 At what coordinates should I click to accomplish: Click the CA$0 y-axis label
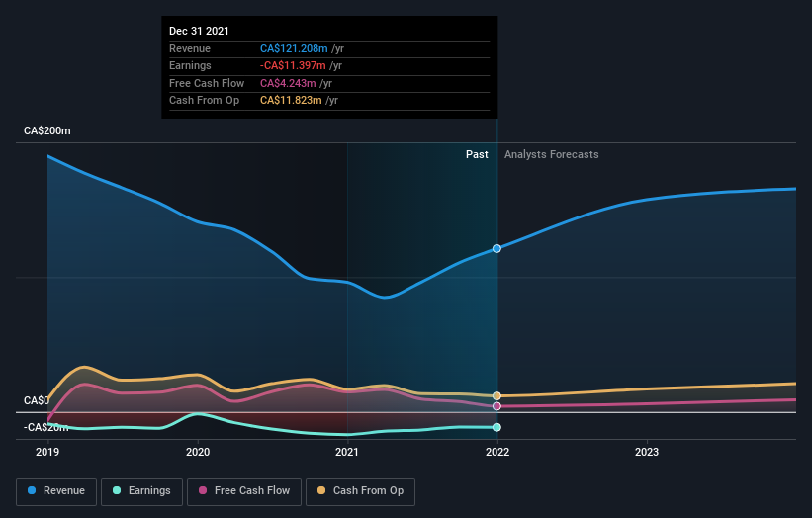[x=37, y=401]
